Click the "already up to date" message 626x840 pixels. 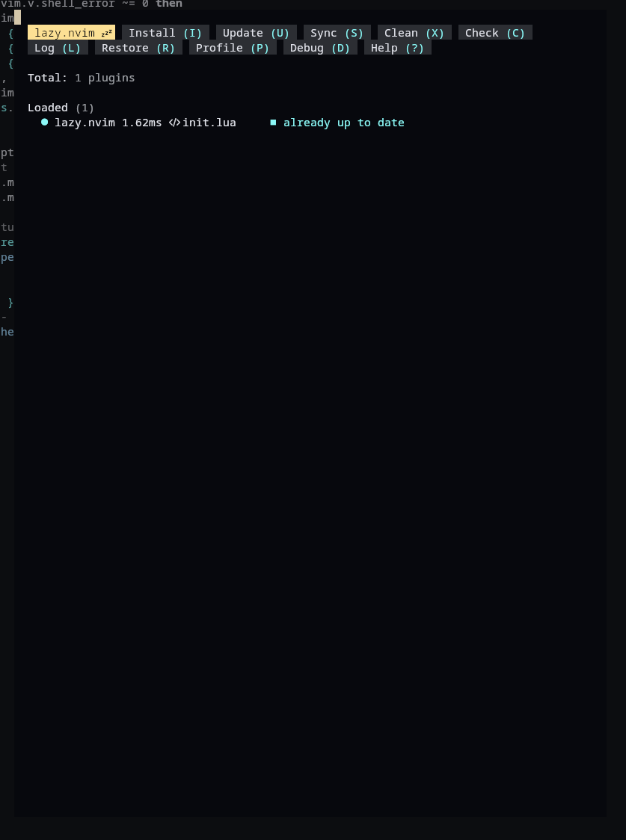[x=343, y=123]
